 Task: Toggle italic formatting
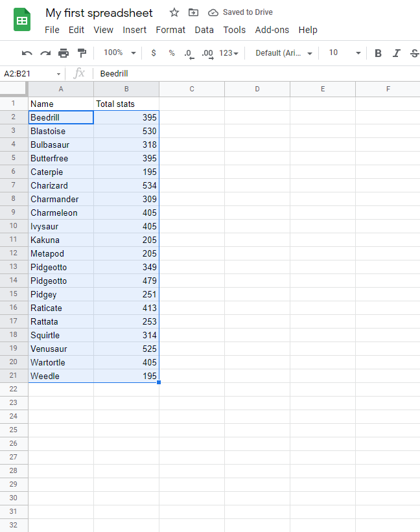tap(397, 53)
